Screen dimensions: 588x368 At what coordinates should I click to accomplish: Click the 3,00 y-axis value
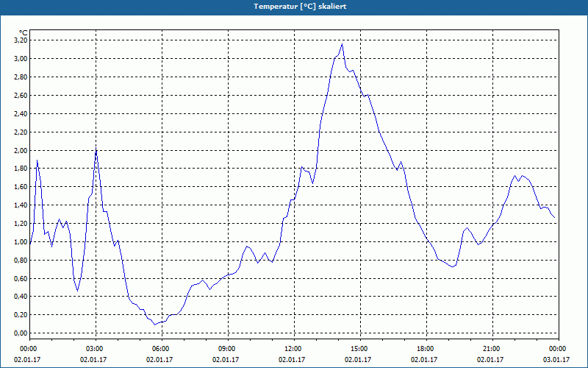(x=21, y=59)
